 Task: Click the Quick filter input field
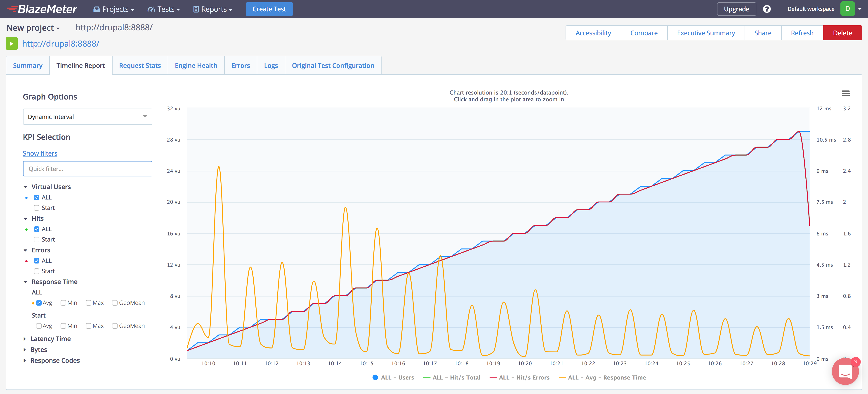(x=87, y=169)
